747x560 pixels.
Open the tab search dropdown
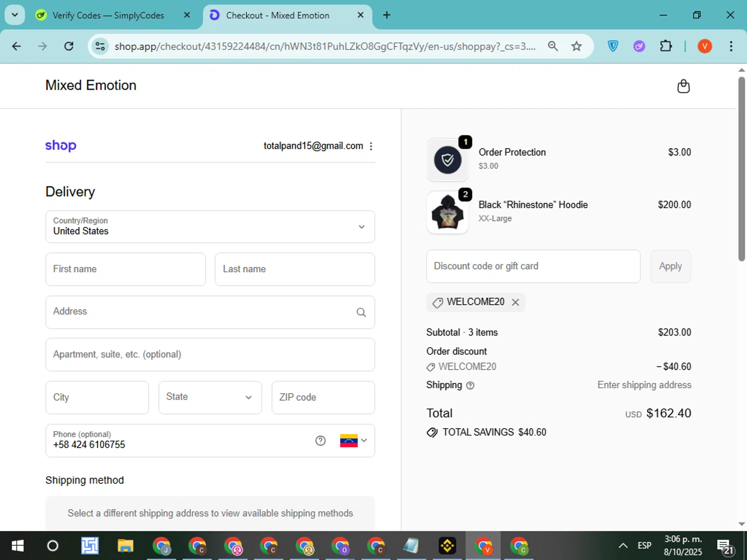point(15,15)
